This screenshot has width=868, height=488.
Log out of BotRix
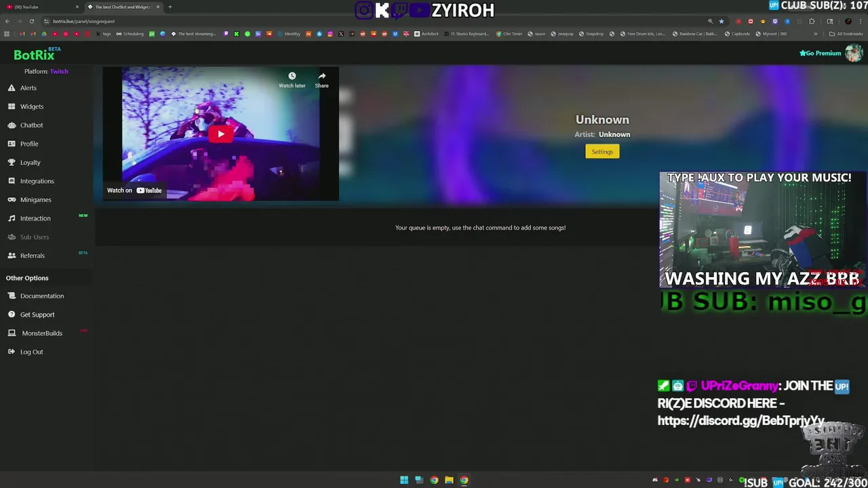pyautogui.click(x=32, y=352)
